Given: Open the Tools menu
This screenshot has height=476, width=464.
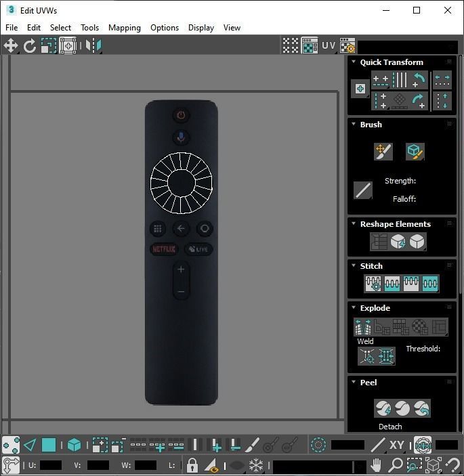Looking at the screenshot, I should click(90, 28).
